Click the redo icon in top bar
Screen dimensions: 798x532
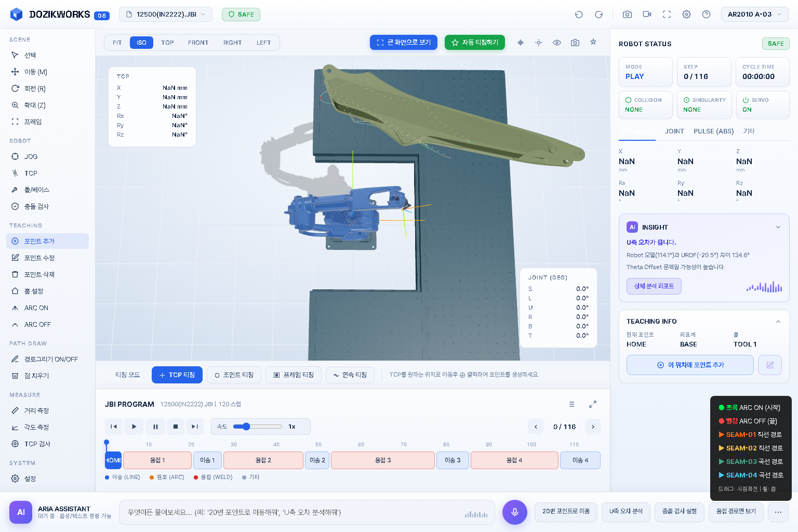point(598,15)
